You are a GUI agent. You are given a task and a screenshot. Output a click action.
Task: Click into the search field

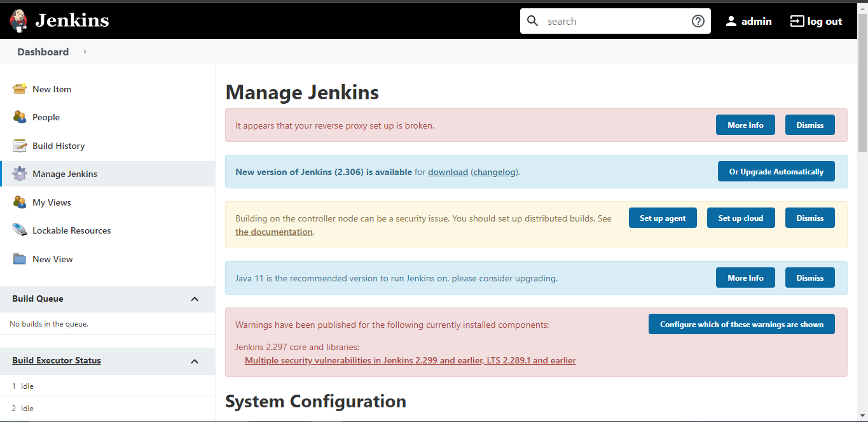[x=616, y=21]
